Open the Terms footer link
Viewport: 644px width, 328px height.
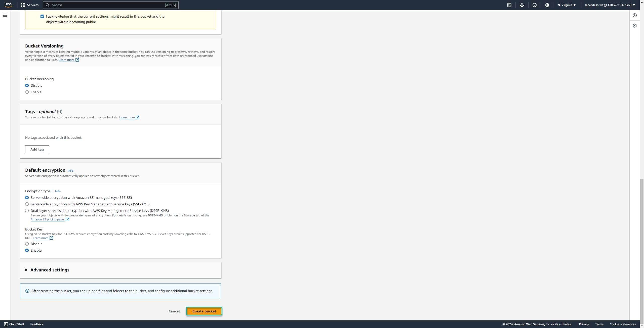[599, 324]
